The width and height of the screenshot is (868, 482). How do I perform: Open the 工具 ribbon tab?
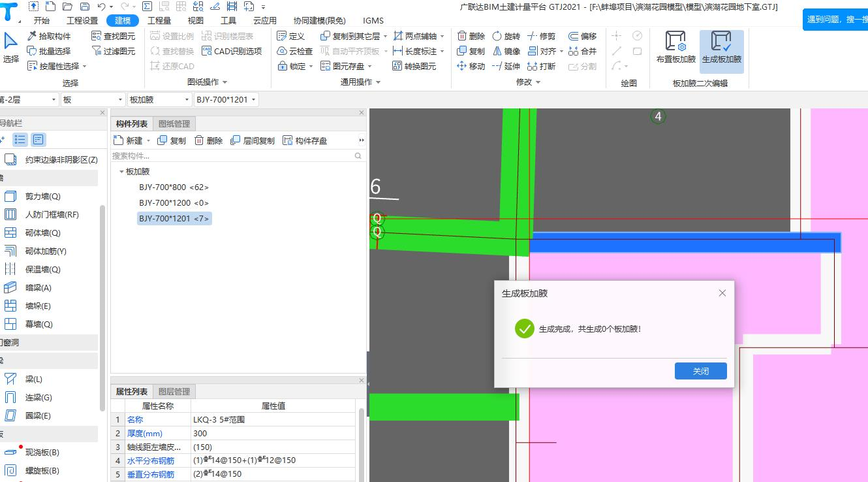click(x=228, y=20)
